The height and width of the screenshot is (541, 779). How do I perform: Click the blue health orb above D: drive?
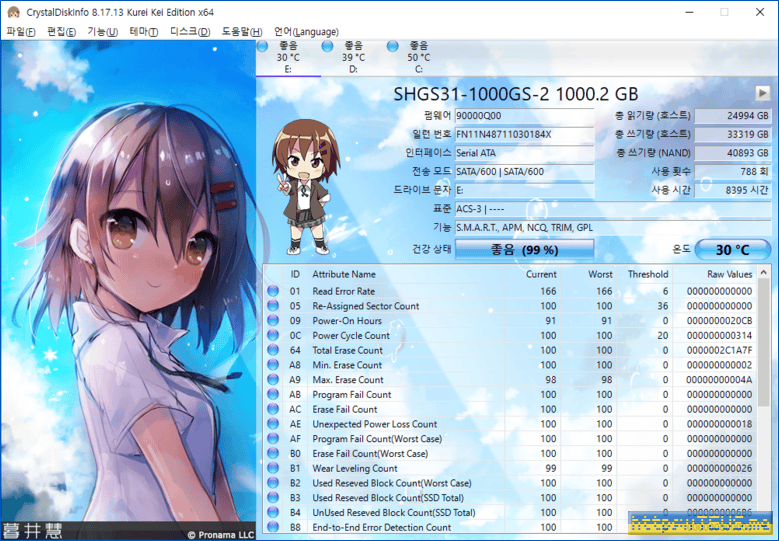pos(327,46)
